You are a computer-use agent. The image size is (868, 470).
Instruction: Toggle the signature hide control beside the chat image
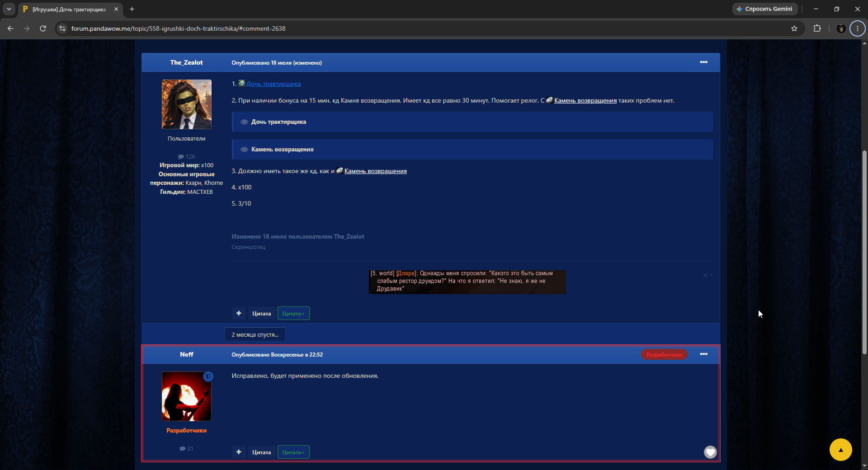pos(708,275)
